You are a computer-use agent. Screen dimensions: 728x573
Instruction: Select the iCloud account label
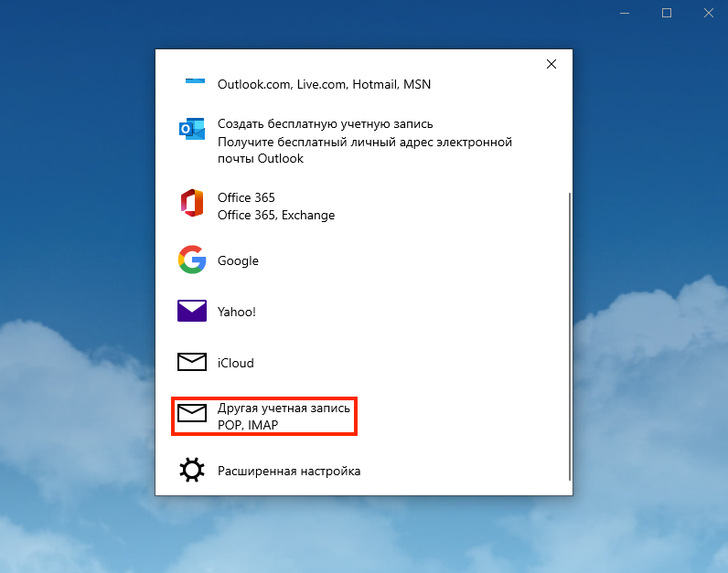point(235,363)
